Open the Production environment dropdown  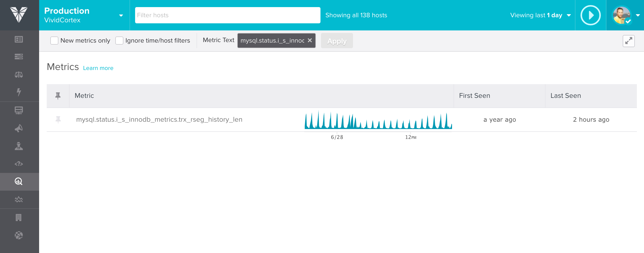(x=84, y=15)
